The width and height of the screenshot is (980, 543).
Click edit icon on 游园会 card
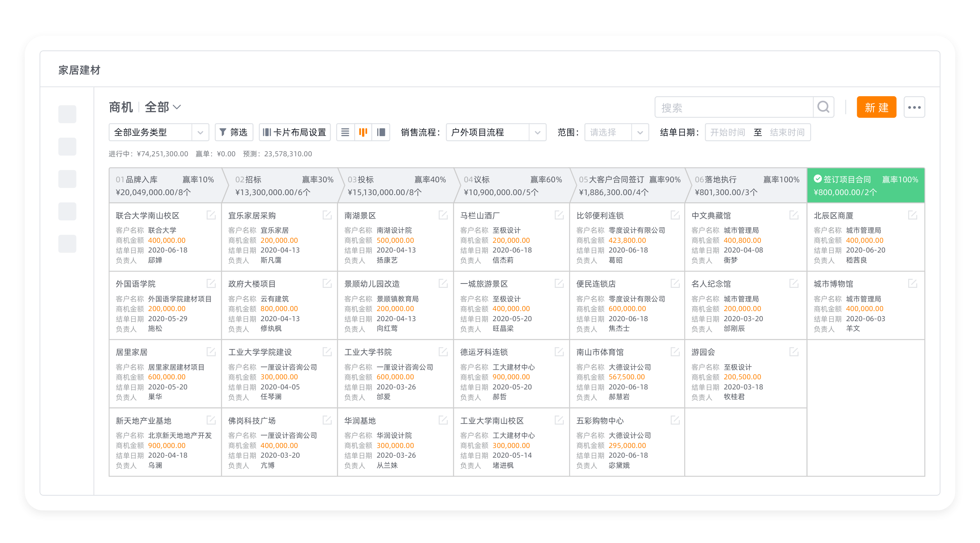794,352
